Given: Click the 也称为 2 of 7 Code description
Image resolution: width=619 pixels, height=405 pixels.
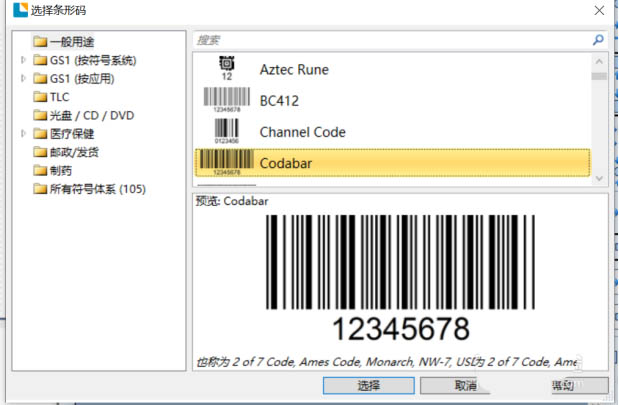Looking at the screenshot, I should pos(387,362).
